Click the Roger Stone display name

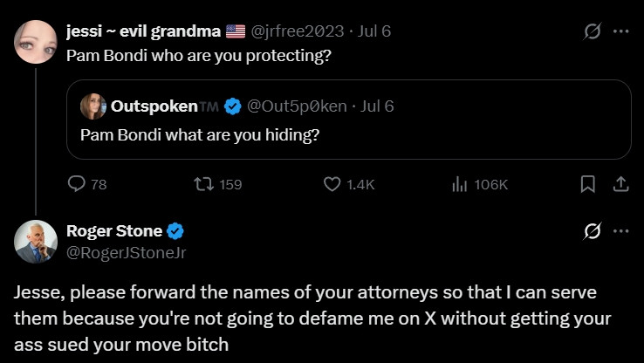pyautogui.click(x=114, y=231)
